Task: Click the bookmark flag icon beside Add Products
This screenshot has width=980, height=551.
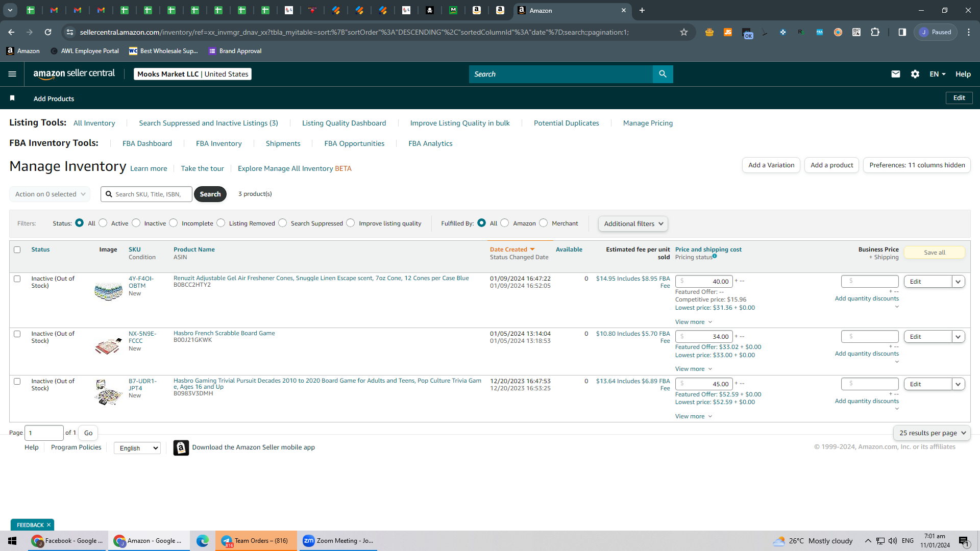Action: (x=12, y=98)
